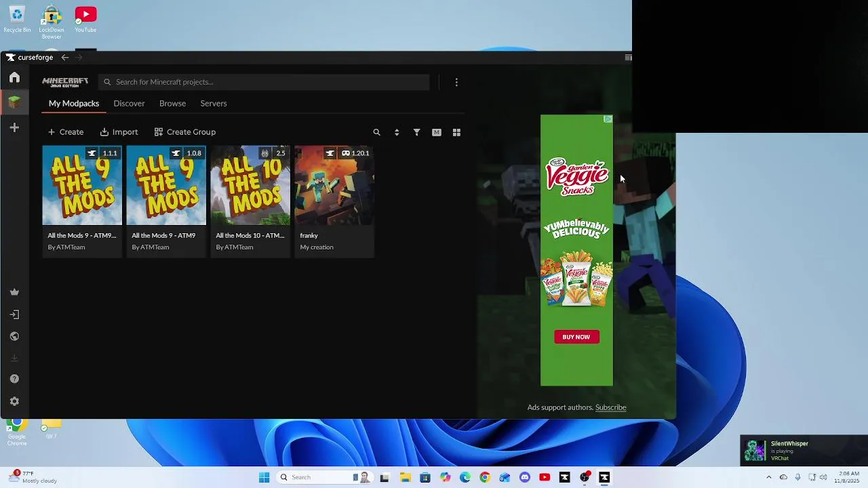
Task: Click the taskbar Search box
Action: (324, 477)
